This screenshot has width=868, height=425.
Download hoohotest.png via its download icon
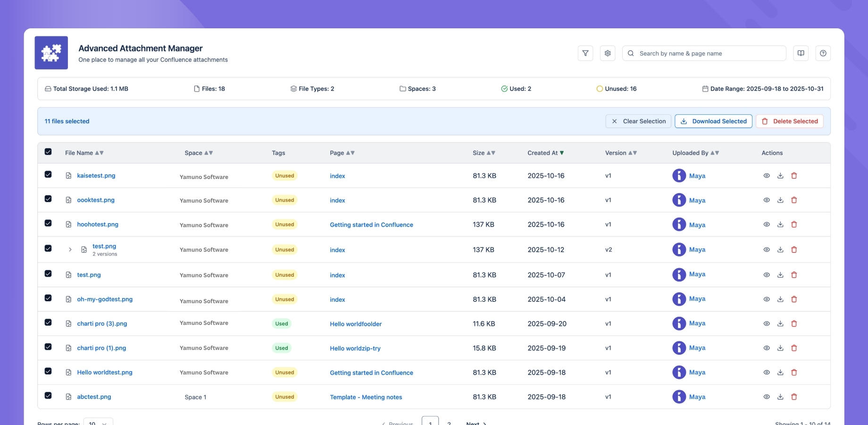[780, 224]
